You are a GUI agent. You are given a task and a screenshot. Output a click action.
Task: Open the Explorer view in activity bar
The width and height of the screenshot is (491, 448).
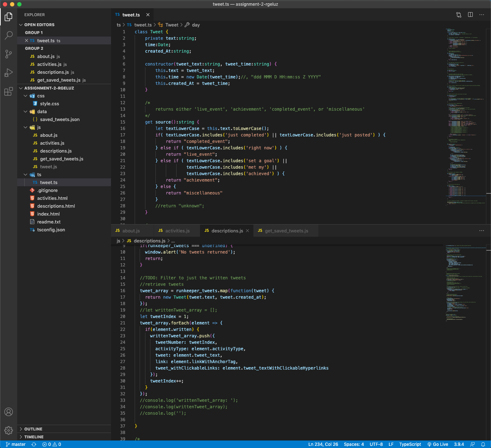click(9, 17)
